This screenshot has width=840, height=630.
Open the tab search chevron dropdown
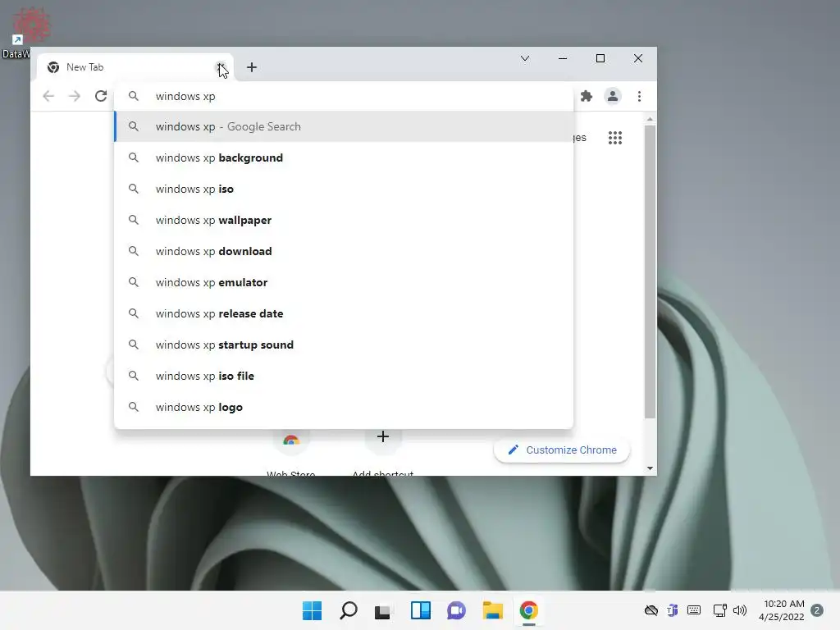coord(525,58)
